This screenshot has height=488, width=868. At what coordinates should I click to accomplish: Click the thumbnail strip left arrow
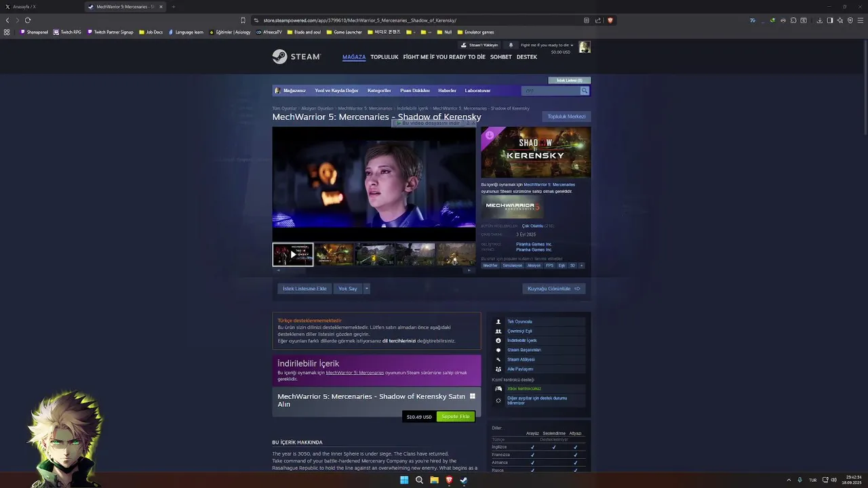click(277, 270)
